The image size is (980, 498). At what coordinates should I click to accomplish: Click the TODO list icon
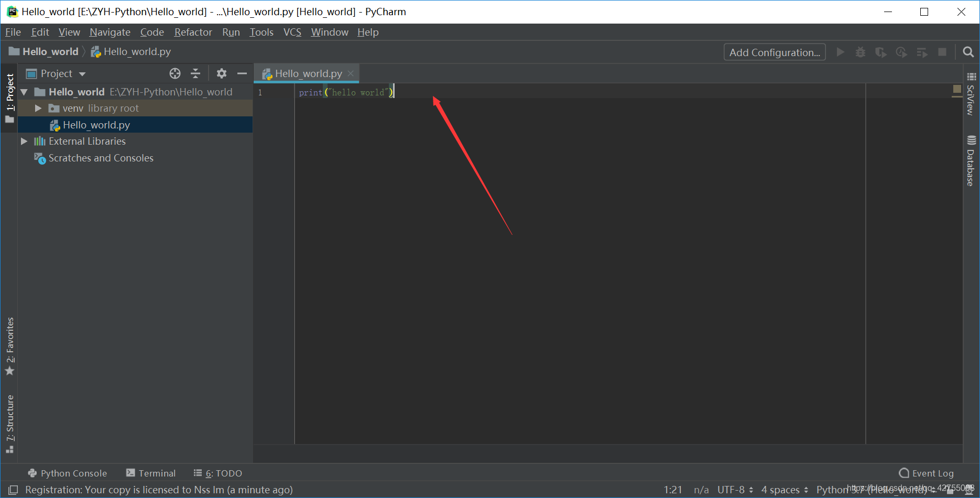click(x=198, y=473)
